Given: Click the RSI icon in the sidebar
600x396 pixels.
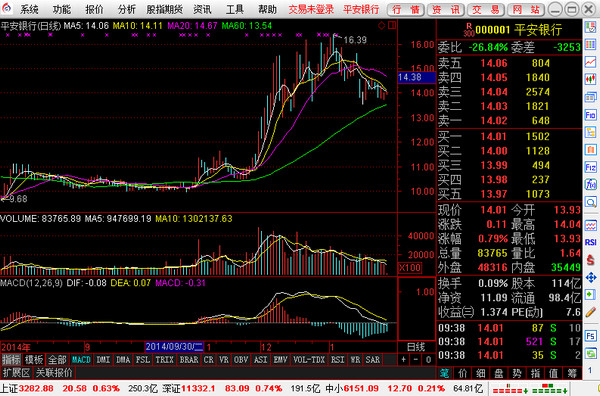Looking at the screenshot, I should tap(590, 242).
